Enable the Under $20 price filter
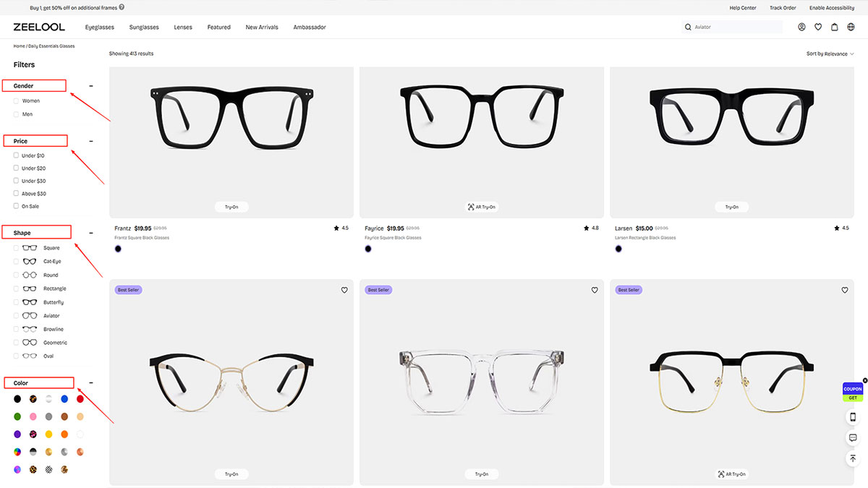 point(17,168)
